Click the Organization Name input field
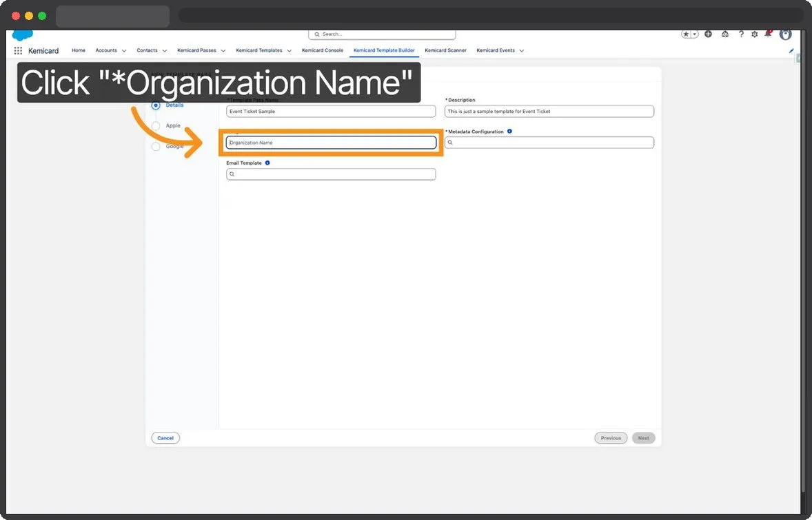 (331, 143)
